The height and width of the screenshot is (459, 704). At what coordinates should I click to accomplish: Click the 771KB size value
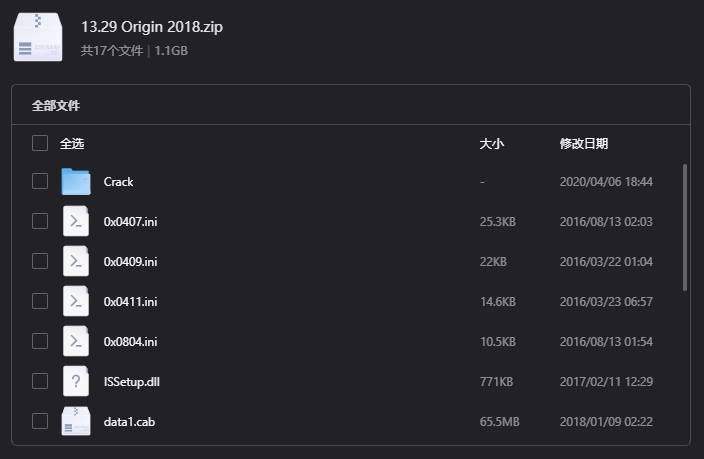496,381
